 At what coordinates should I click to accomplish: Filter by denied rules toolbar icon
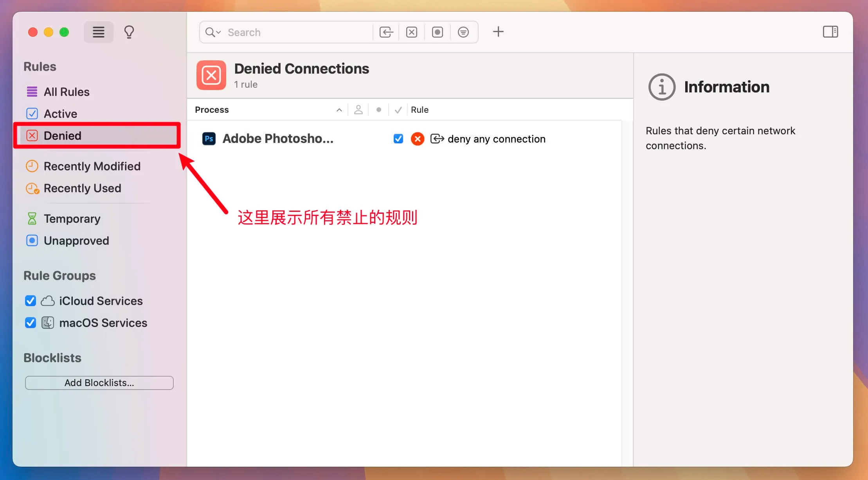click(x=411, y=32)
